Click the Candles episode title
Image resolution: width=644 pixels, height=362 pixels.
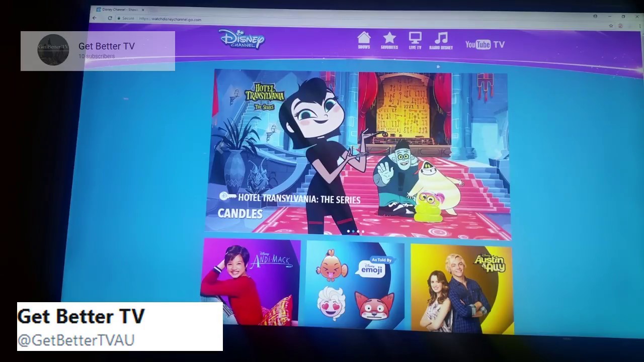[240, 214]
